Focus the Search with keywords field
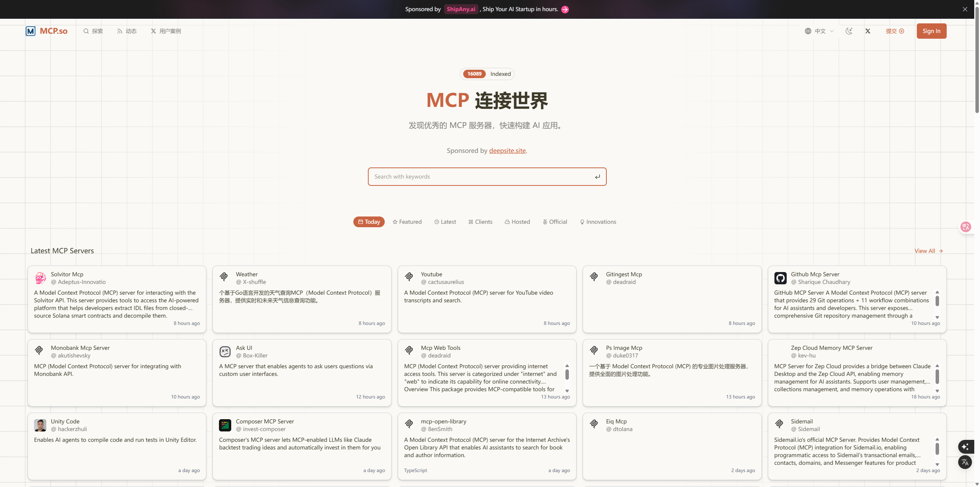980x487 pixels. tap(487, 177)
